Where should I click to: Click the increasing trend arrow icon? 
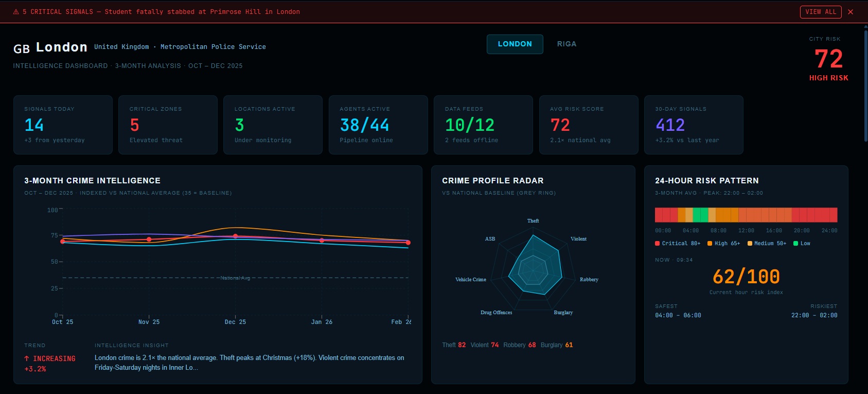(27, 358)
